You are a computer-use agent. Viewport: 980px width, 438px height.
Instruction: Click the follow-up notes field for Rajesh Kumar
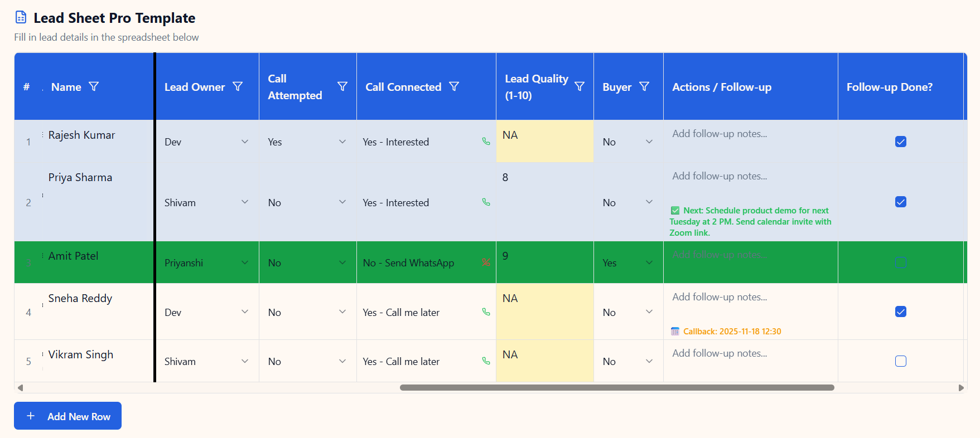pos(750,134)
